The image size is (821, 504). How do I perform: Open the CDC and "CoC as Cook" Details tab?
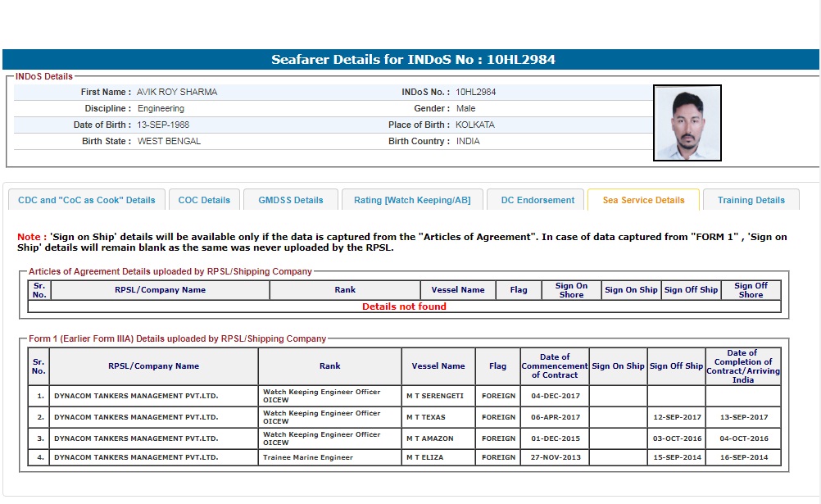(x=87, y=200)
